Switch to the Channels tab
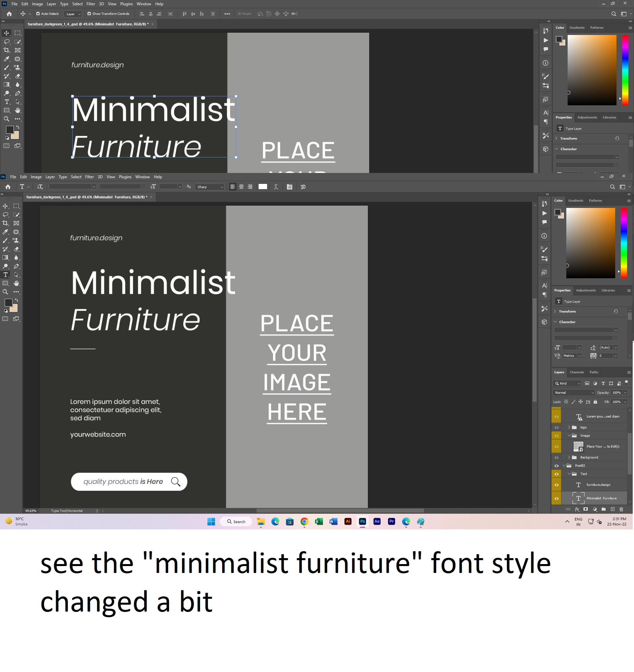This screenshot has width=634, height=672. 577,372
